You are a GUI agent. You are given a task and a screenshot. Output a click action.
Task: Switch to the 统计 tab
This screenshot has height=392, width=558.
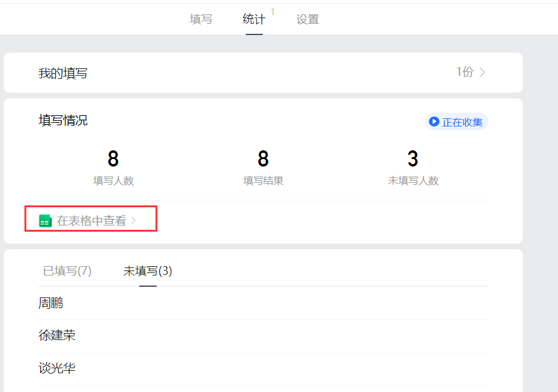254,19
